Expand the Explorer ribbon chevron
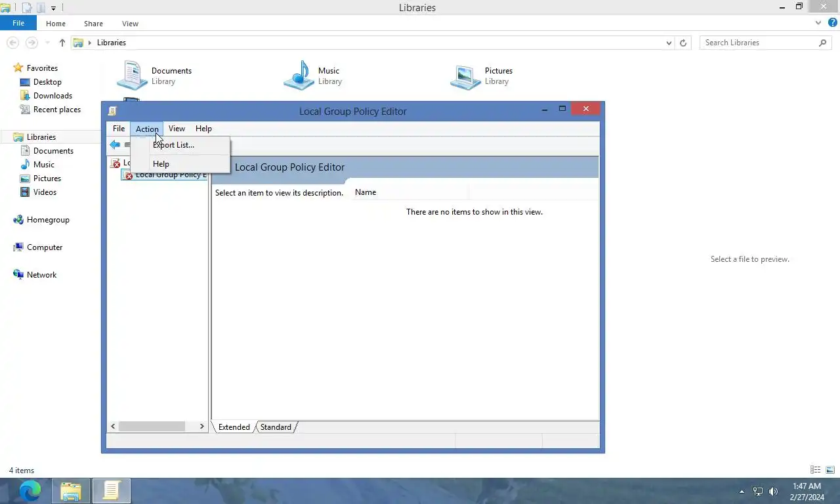 818,23
